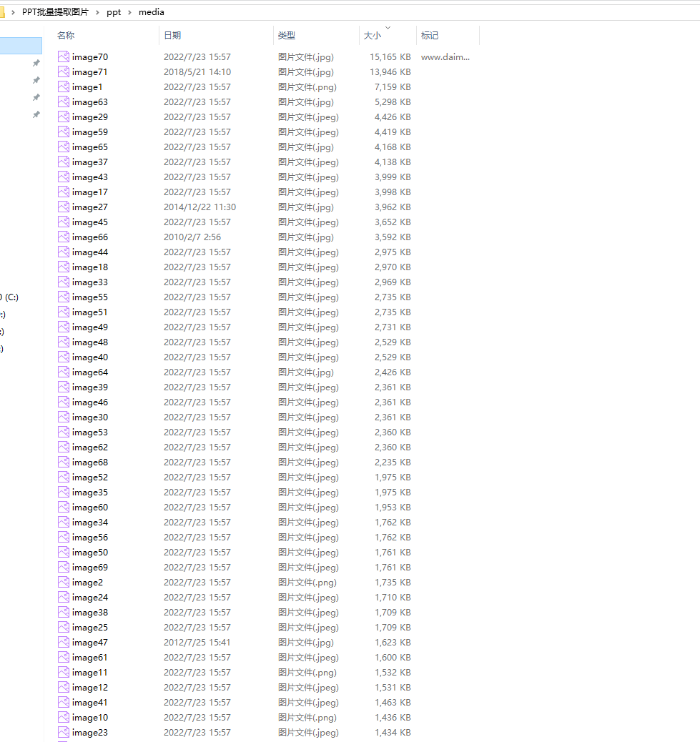Select file name image56

[90, 538]
